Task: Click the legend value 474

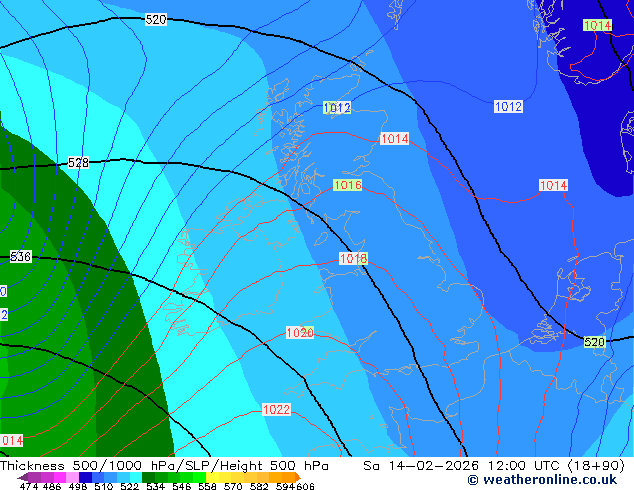Action: (x=29, y=486)
